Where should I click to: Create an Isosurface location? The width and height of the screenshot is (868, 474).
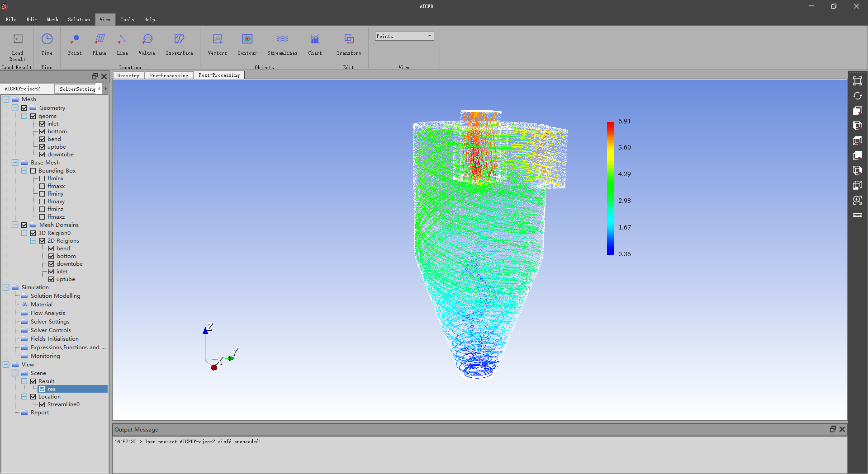click(179, 39)
